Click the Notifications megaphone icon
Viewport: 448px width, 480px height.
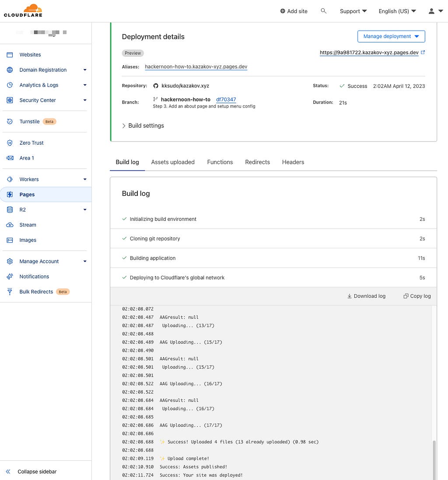pyautogui.click(x=10, y=276)
